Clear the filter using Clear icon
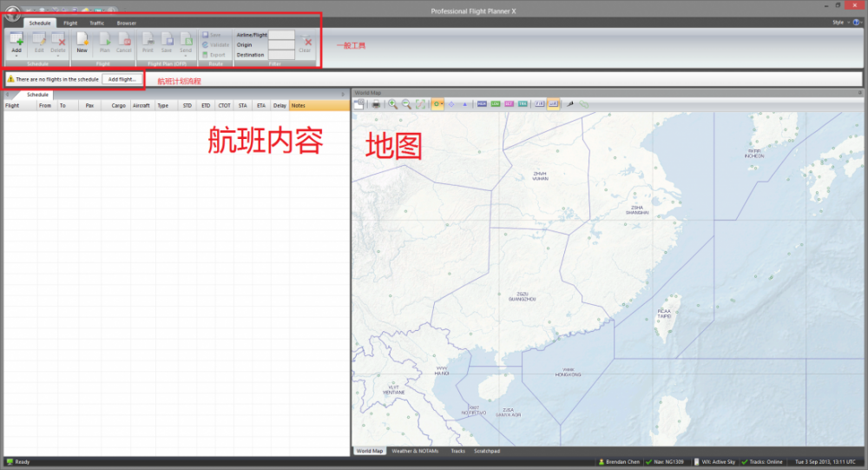The height and width of the screenshot is (470, 868). point(305,43)
